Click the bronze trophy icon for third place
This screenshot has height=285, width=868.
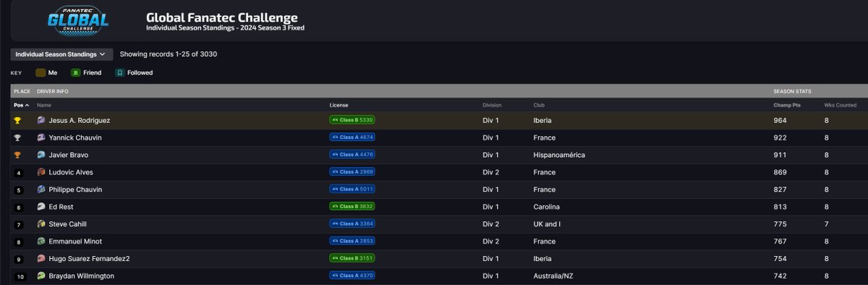click(18, 155)
